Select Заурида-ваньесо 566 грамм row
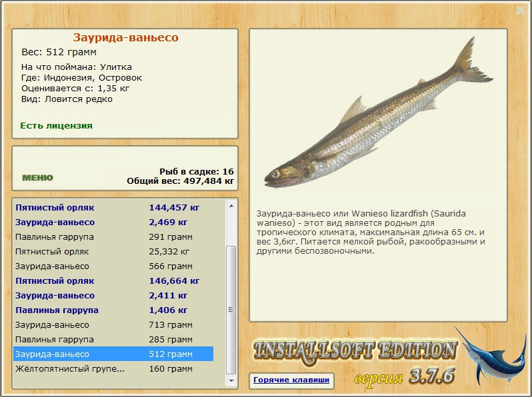This screenshot has height=397, width=532. pyautogui.click(x=113, y=266)
